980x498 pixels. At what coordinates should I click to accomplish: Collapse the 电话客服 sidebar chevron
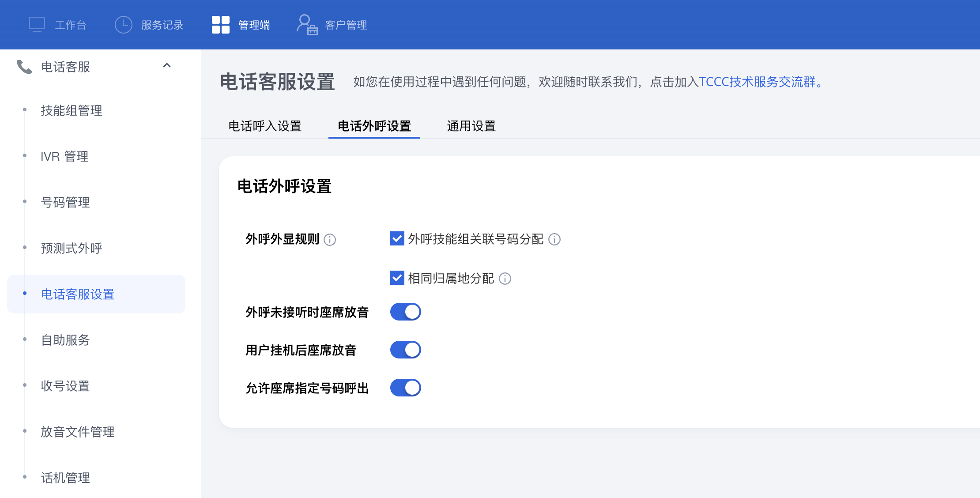point(166,66)
